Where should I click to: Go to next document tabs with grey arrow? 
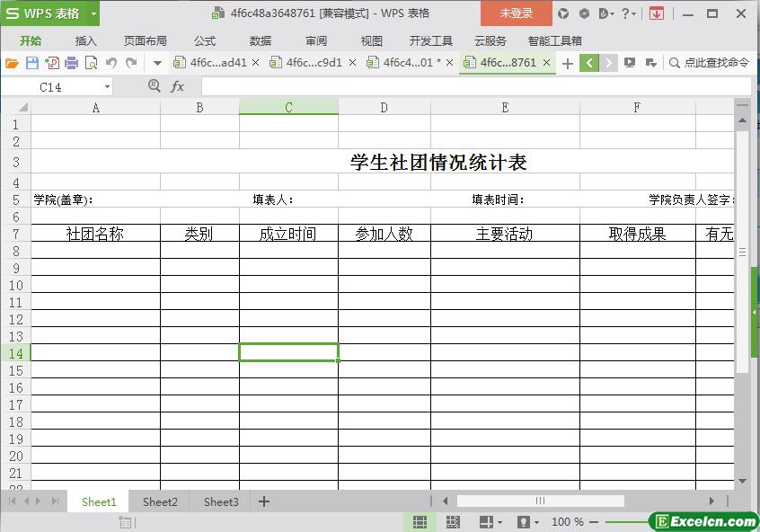click(x=609, y=63)
